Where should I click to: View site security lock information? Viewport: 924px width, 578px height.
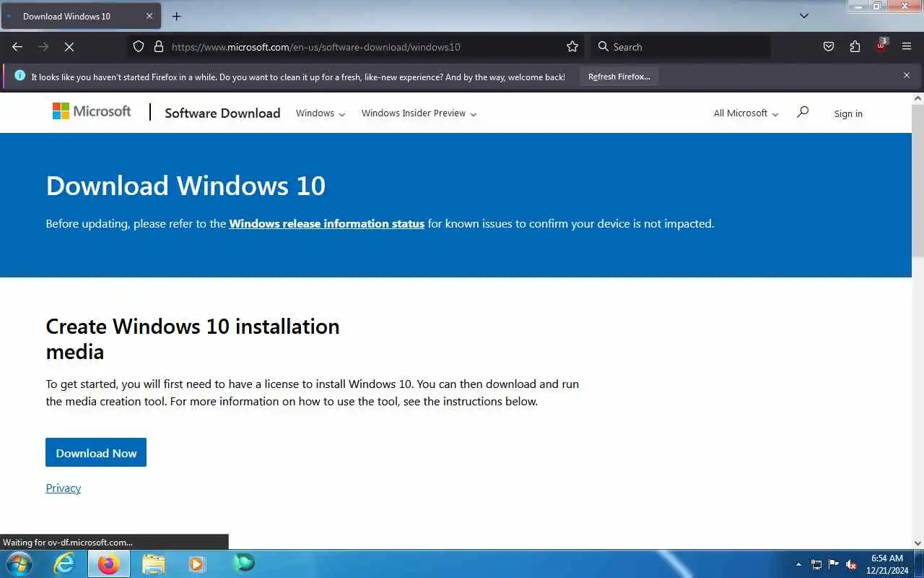(x=159, y=47)
